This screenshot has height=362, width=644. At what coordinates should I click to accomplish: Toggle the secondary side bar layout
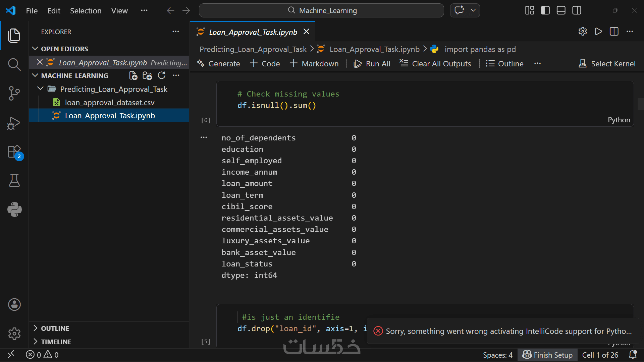click(x=577, y=10)
